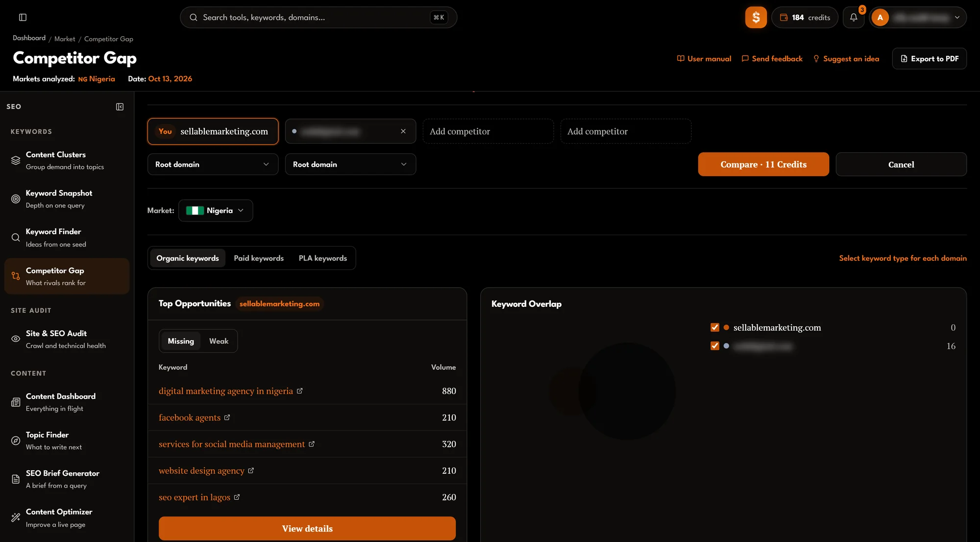Switch to Paid keywords tab

[259, 258]
